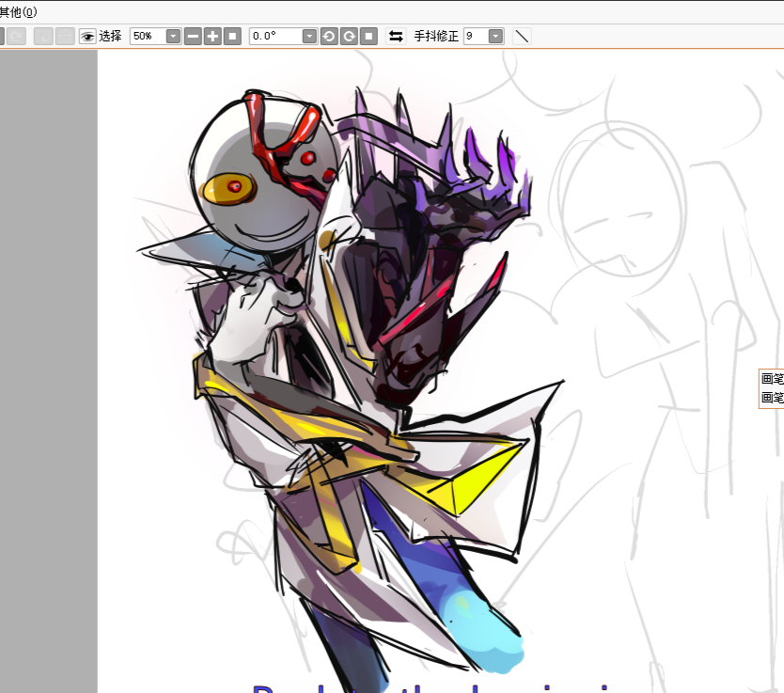Reset zoom with the square button next to plus
Viewport: 784px width, 693px height.
click(232, 36)
